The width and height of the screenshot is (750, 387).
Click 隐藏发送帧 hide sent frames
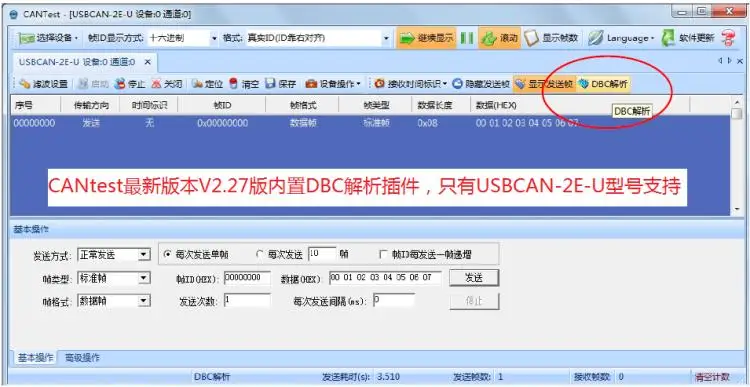pyautogui.click(x=481, y=84)
